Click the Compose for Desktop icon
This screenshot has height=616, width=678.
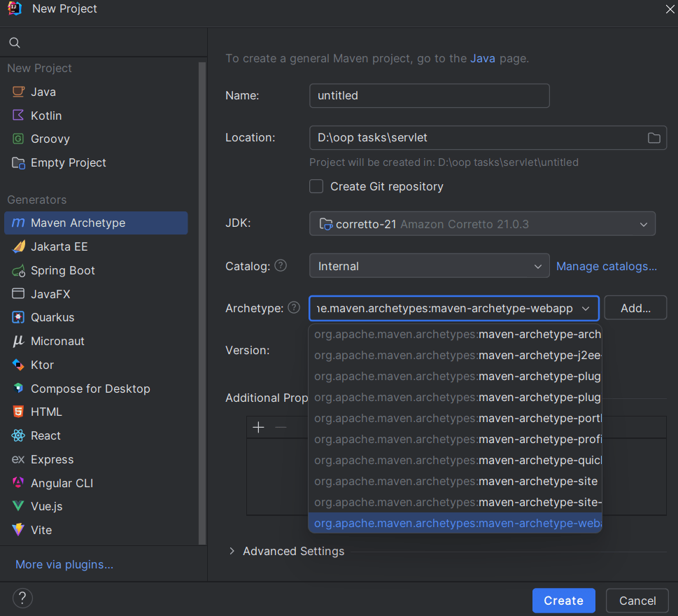[18, 388]
